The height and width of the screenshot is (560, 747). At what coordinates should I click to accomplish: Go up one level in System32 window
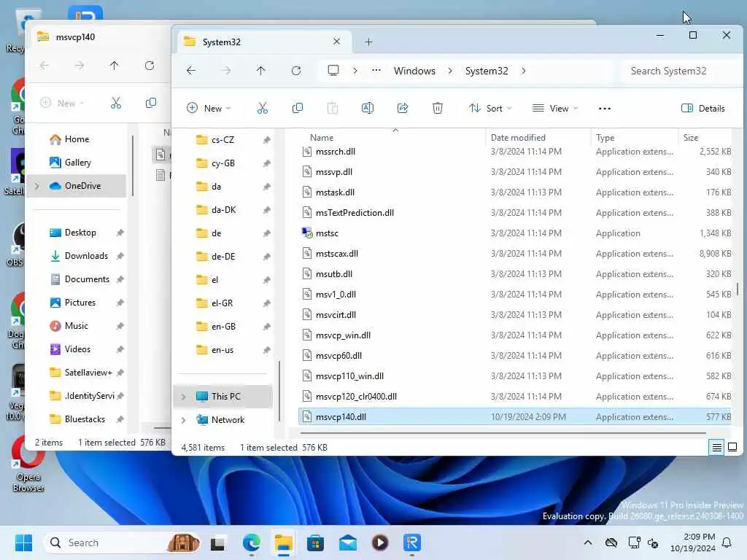260,71
